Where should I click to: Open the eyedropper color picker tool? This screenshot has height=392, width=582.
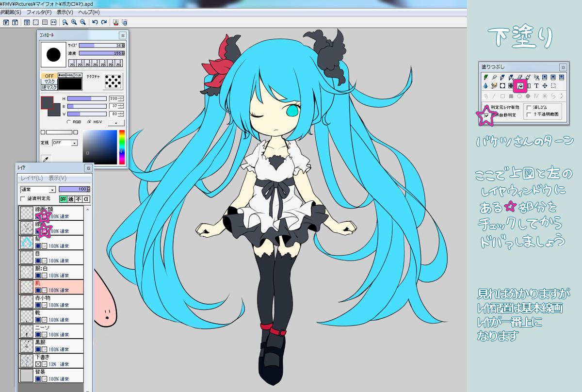click(x=47, y=159)
